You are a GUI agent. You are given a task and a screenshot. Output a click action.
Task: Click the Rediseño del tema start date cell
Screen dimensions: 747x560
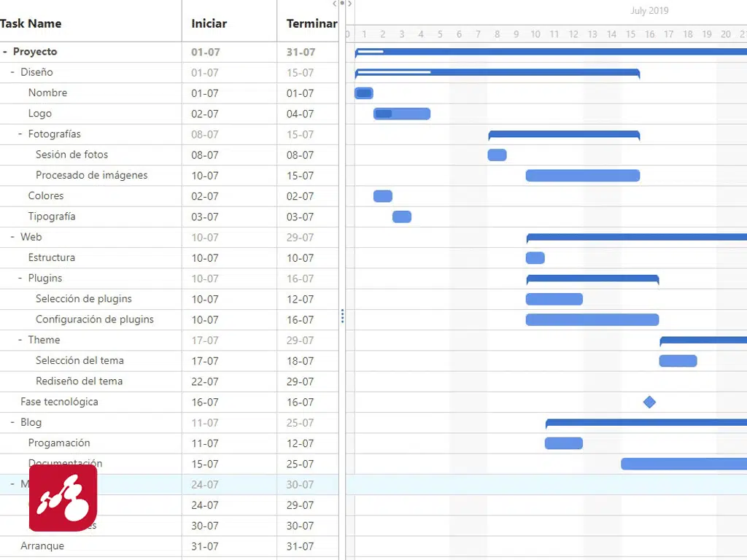[205, 381]
